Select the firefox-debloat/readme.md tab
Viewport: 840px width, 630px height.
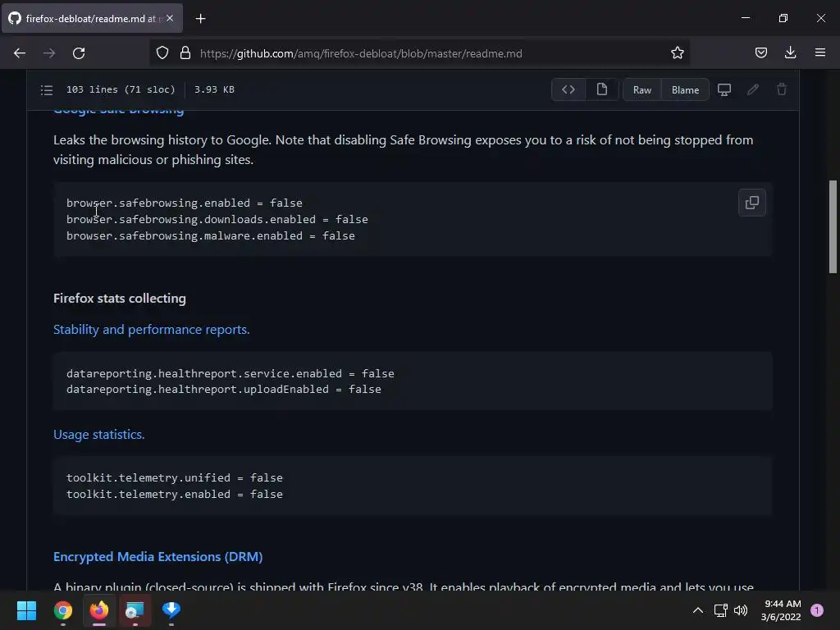pyautogui.click(x=92, y=19)
